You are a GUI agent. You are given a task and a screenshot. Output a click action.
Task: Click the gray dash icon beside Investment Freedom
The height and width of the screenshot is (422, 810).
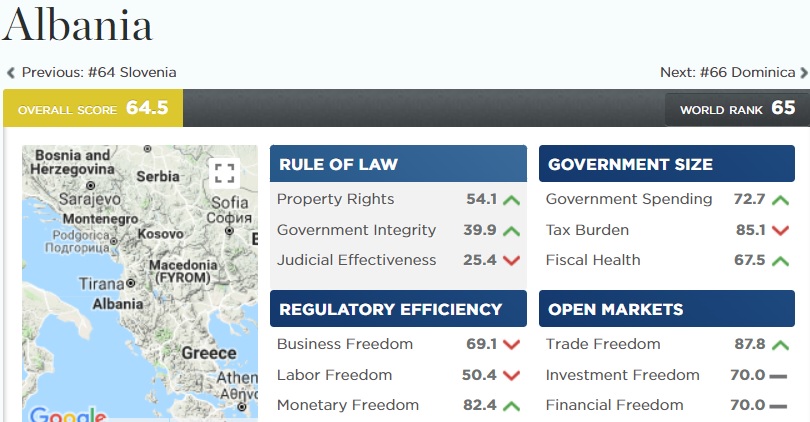(781, 375)
